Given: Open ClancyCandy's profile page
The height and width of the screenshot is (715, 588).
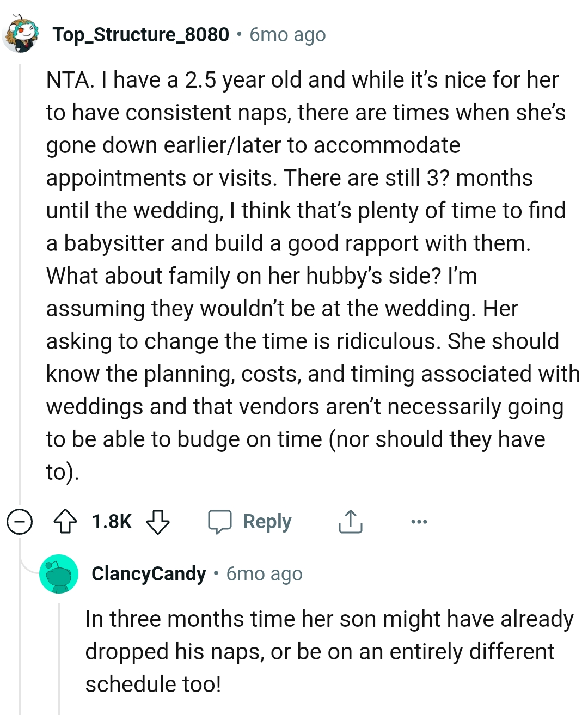Looking at the screenshot, I should click(x=148, y=573).
